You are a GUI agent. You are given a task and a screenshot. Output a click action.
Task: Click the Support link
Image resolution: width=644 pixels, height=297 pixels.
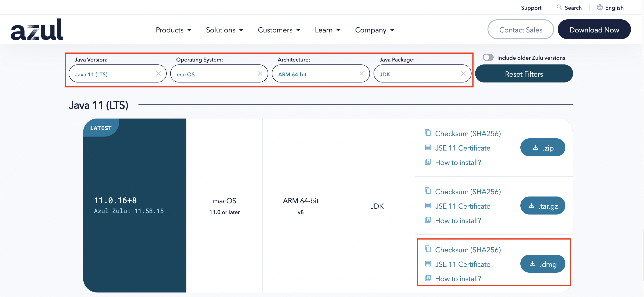coord(531,8)
